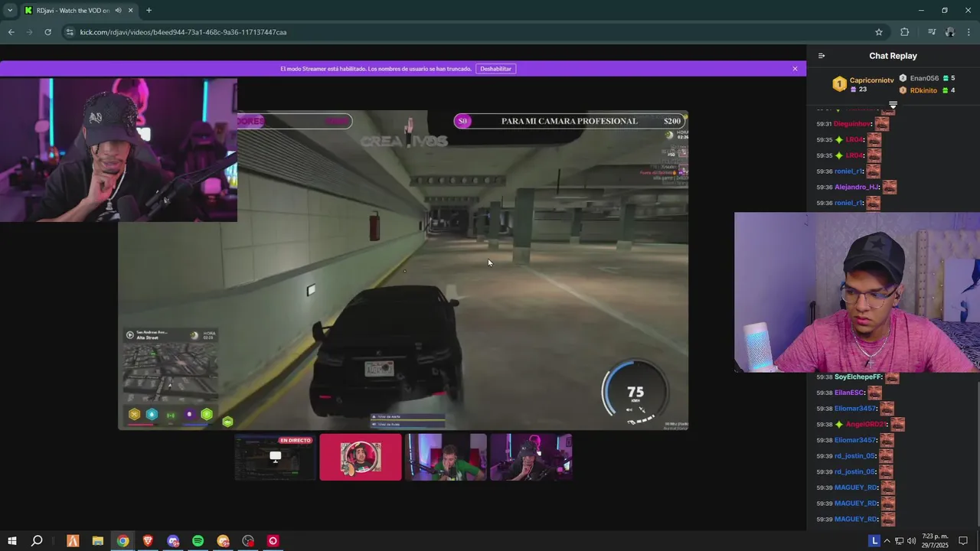The height and width of the screenshot is (551, 980).
Task: Click username Alejandro_HJ in chat
Action: tap(857, 187)
